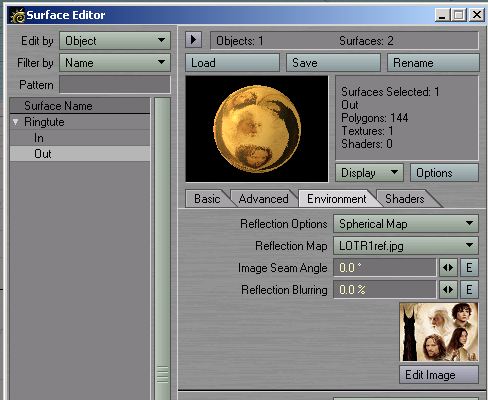This screenshot has height=400, width=488.
Task: Open envelope E for Reflection Blurring
Action: tap(469, 290)
